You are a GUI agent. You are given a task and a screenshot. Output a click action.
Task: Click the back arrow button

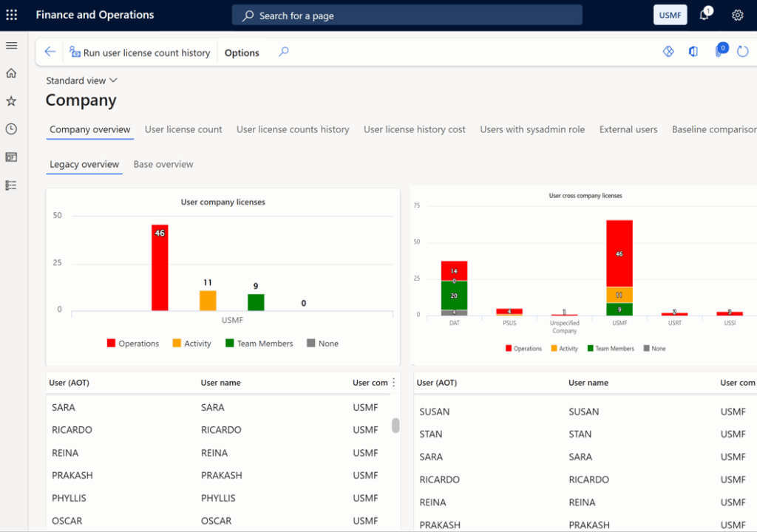pos(50,52)
